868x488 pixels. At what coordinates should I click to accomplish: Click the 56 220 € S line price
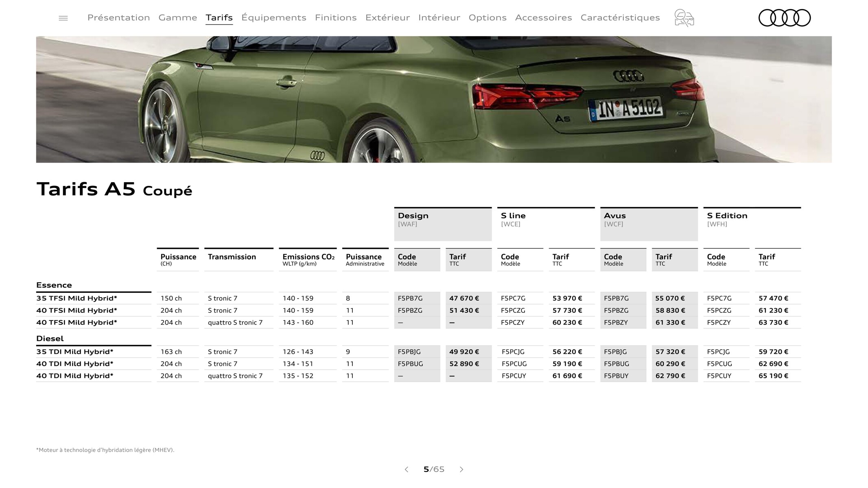567,352
